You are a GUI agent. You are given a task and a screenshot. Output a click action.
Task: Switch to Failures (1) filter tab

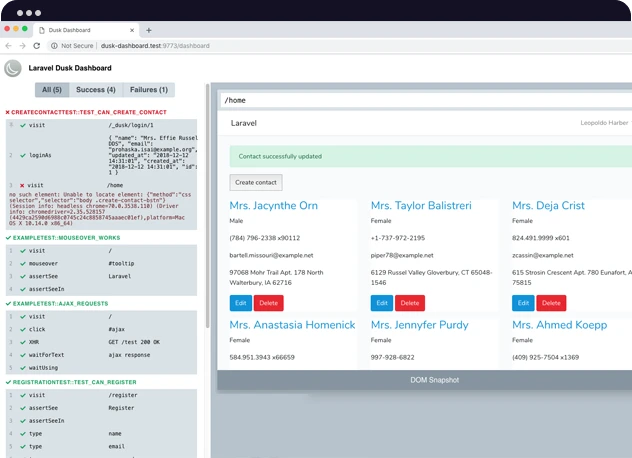point(149,90)
